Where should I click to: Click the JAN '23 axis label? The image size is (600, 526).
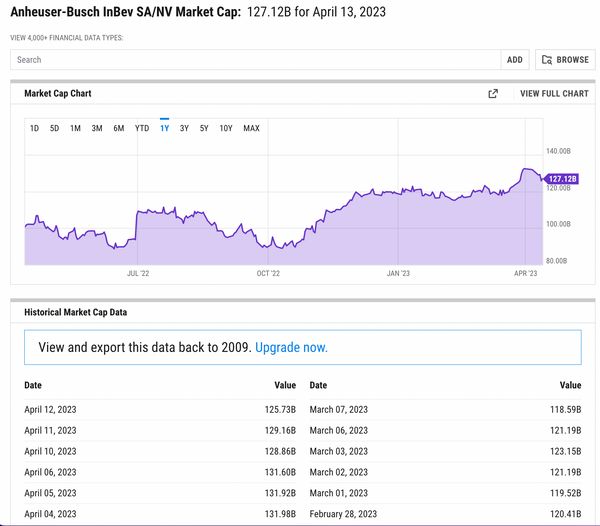coord(398,274)
